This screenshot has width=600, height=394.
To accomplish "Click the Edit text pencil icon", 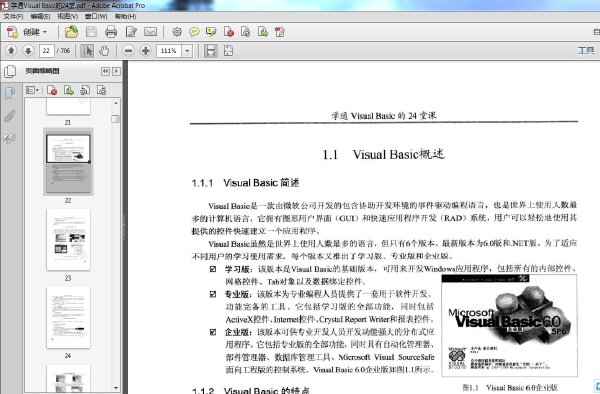I will tap(131, 32).
